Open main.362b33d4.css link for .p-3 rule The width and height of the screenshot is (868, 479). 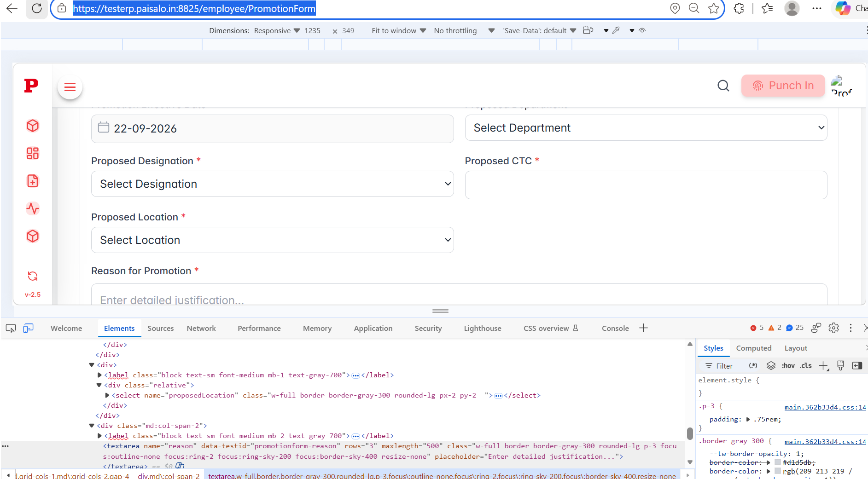point(825,407)
